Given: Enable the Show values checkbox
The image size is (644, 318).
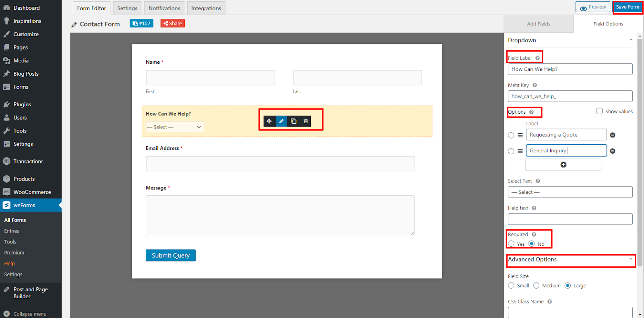Looking at the screenshot, I should pos(599,111).
